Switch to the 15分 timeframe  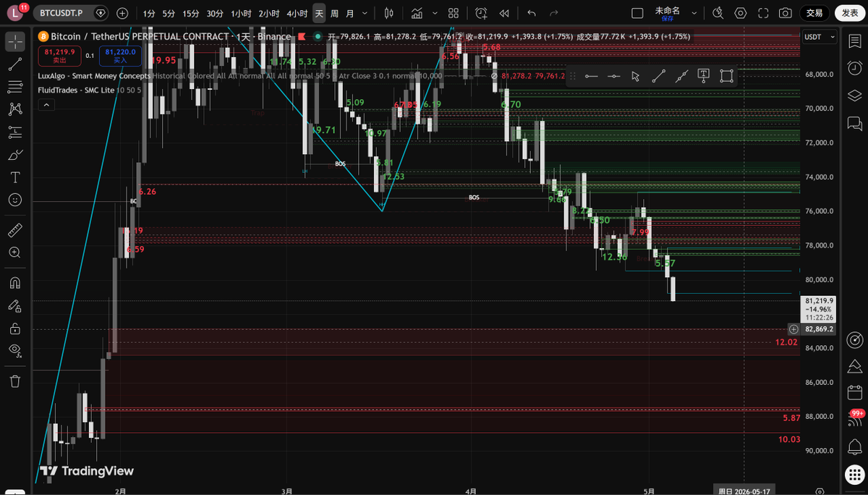(x=191, y=13)
